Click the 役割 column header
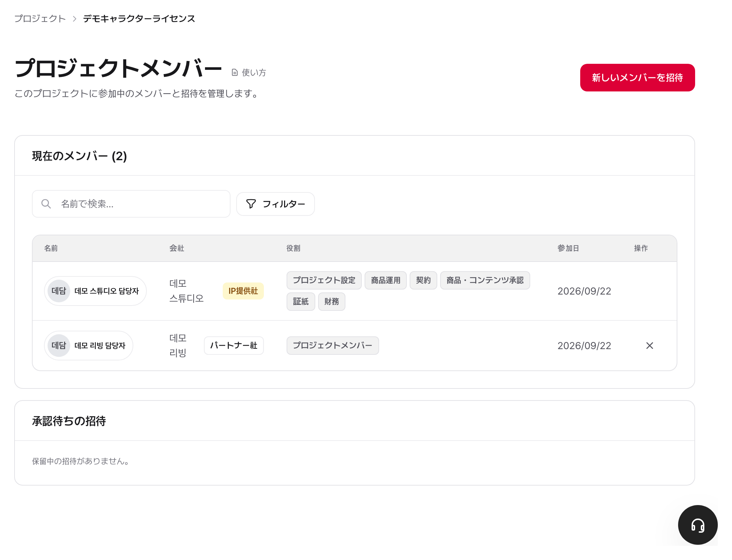 (293, 248)
